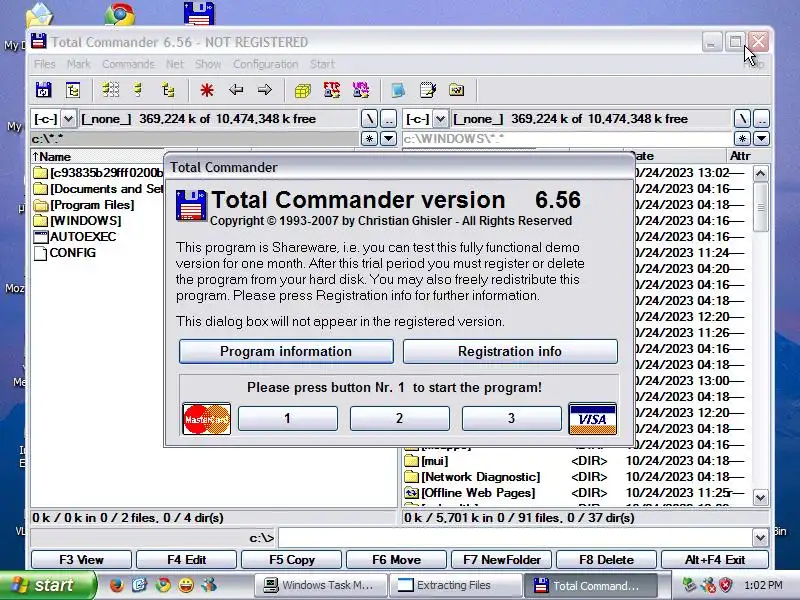This screenshot has height=600, width=800.
Task: Go to parent directory in right panel
Action: click(x=761, y=119)
